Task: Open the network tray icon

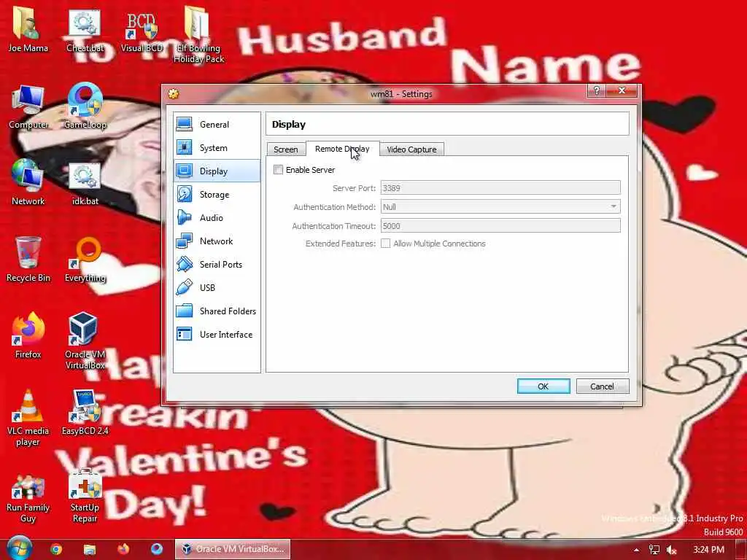Action: coord(654,550)
